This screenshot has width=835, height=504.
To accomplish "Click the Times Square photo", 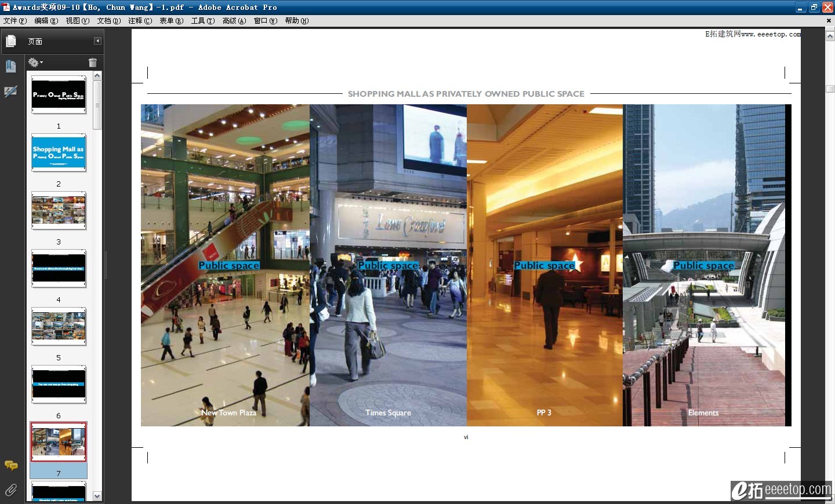I will [x=388, y=265].
